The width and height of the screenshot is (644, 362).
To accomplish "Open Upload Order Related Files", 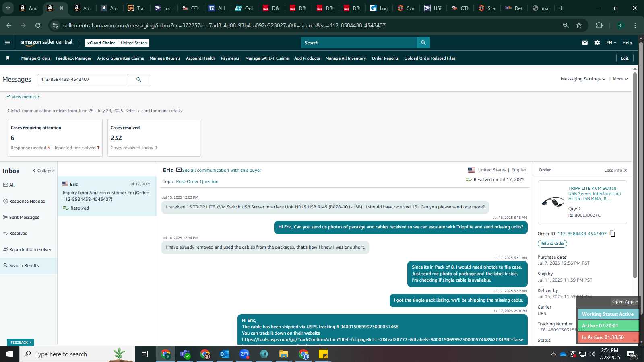I will [430, 58].
